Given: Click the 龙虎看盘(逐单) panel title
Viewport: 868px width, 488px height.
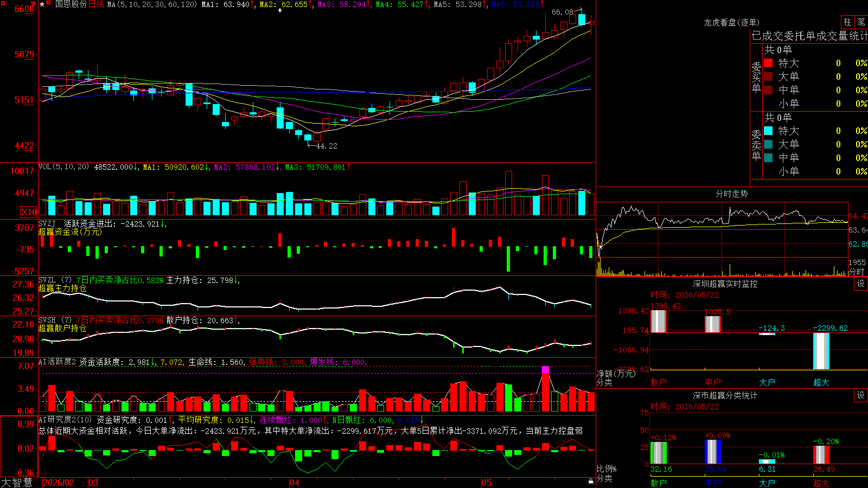Looking at the screenshot, I should tap(731, 22).
